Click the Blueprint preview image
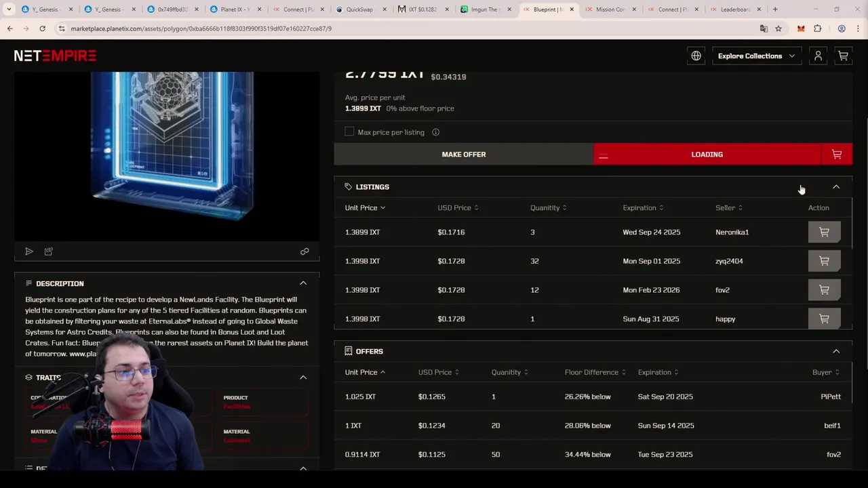This screenshot has height=488, width=868. [167, 156]
